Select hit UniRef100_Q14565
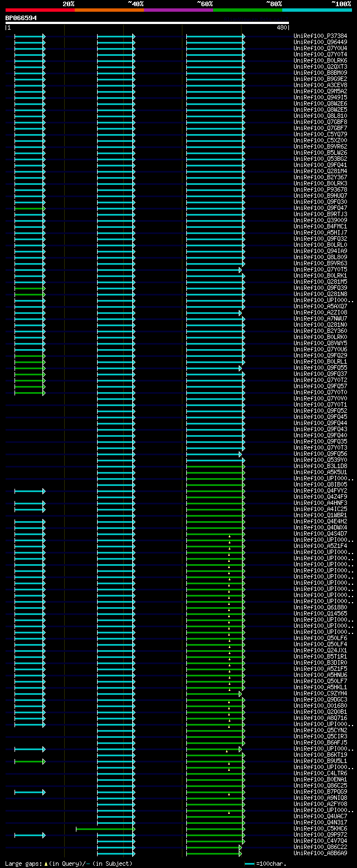The width and height of the screenshot is (357, 868). coord(320,613)
